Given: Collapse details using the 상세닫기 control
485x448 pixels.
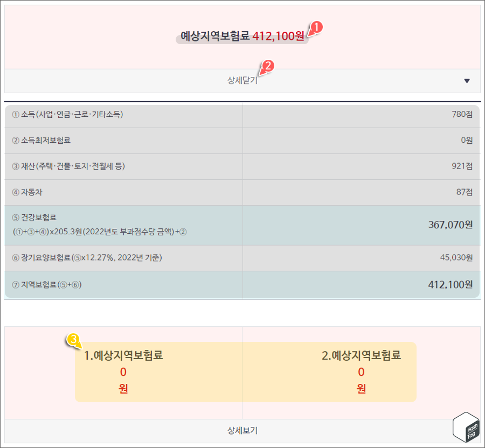Looking at the screenshot, I should point(242,81).
